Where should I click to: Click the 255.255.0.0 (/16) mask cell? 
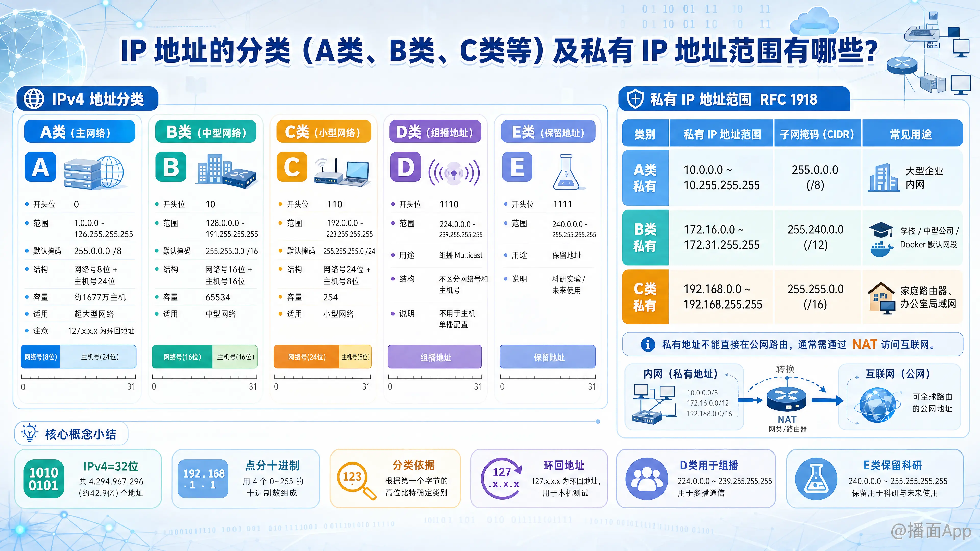817,297
